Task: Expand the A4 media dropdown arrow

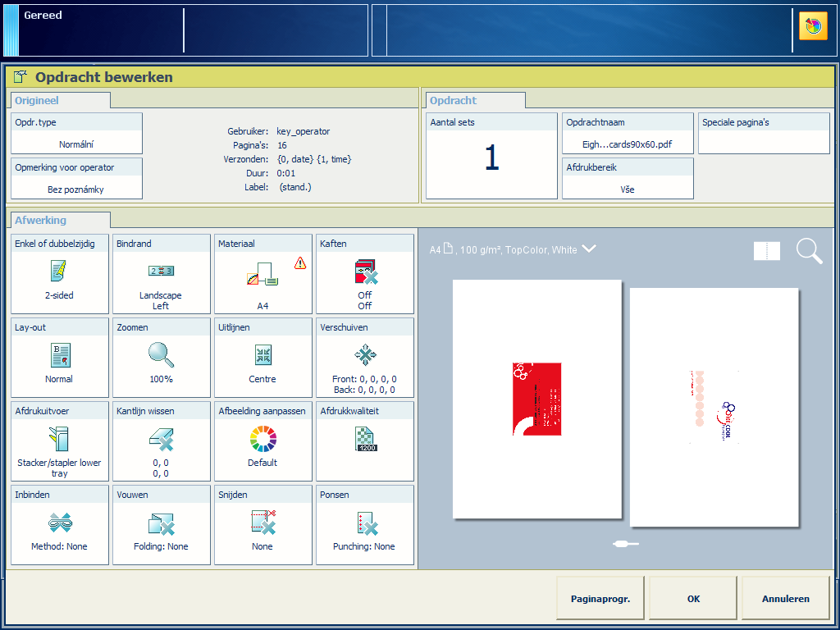Action: 589,249
